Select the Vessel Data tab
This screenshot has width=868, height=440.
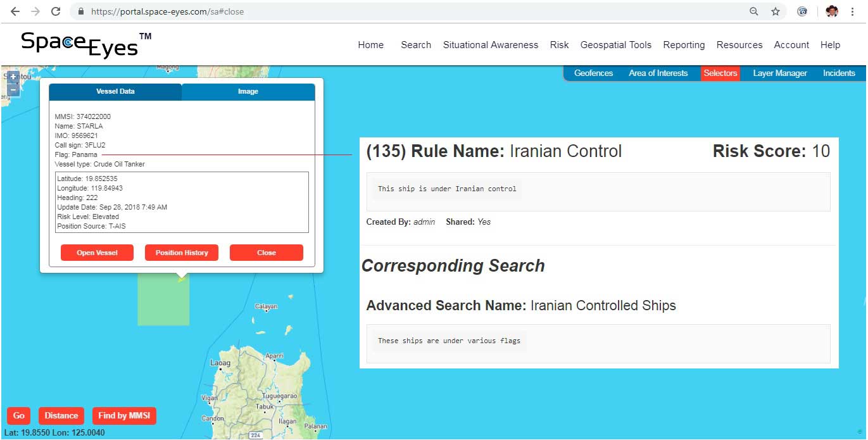point(115,92)
